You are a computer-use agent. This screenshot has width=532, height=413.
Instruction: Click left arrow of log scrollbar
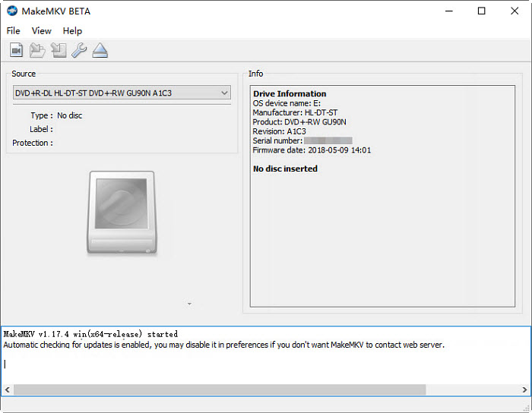tap(7, 389)
